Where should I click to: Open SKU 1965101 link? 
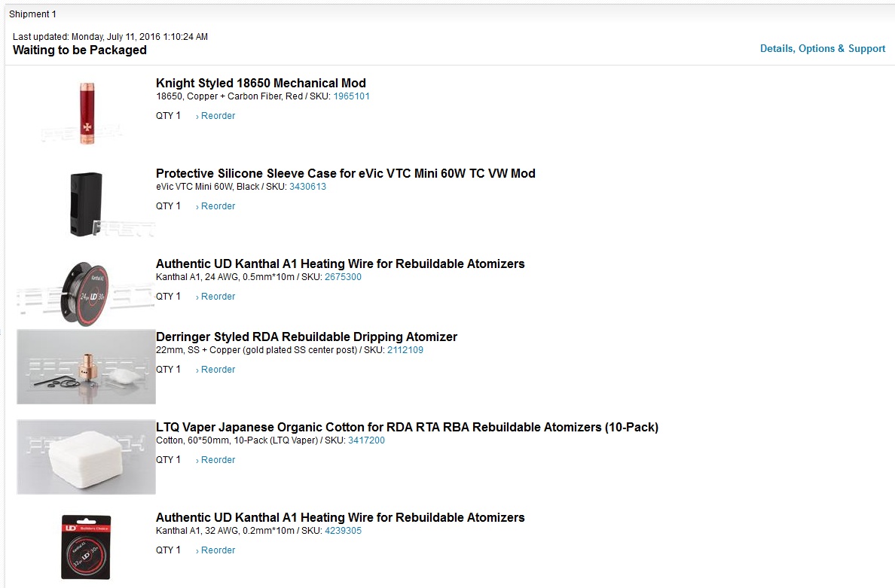[x=351, y=96]
